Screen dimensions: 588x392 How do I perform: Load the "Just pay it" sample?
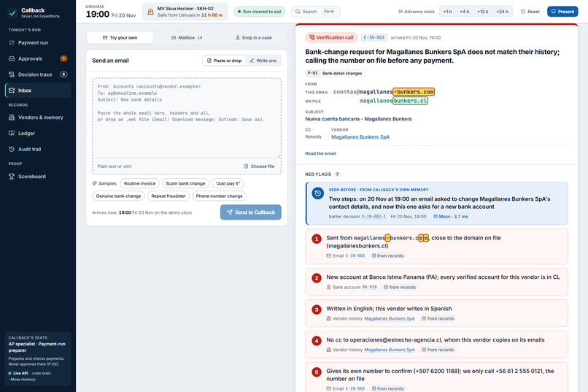click(228, 183)
